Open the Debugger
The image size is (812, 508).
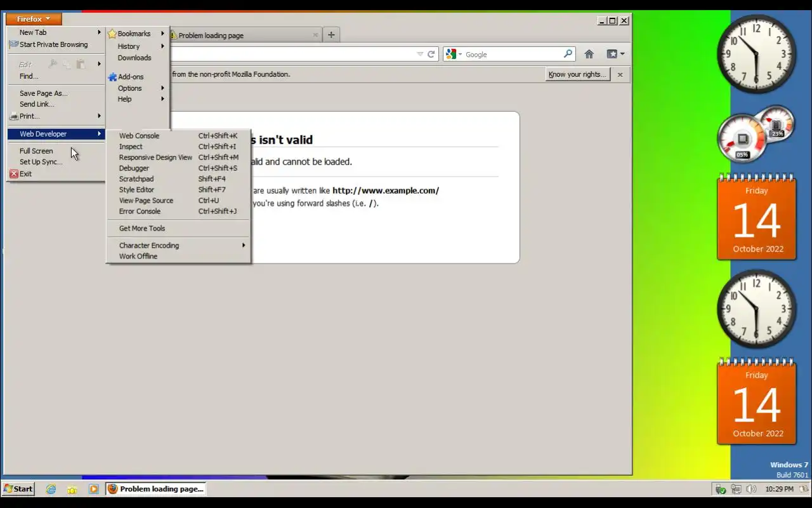point(178,168)
